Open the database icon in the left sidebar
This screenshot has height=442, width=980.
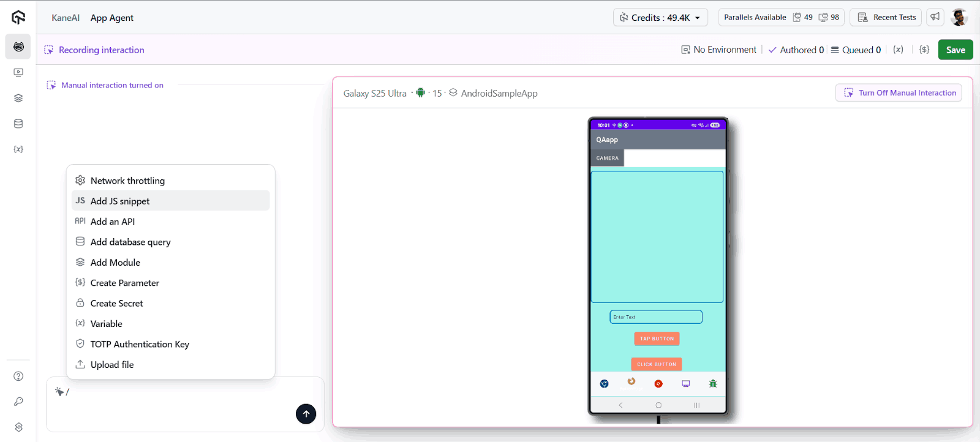click(18, 124)
